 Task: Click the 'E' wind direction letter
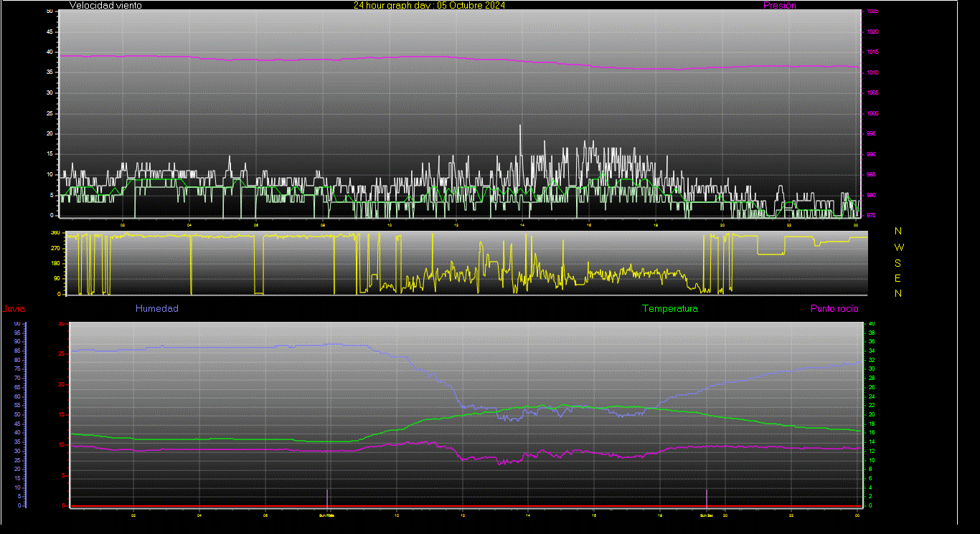point(898,278)
